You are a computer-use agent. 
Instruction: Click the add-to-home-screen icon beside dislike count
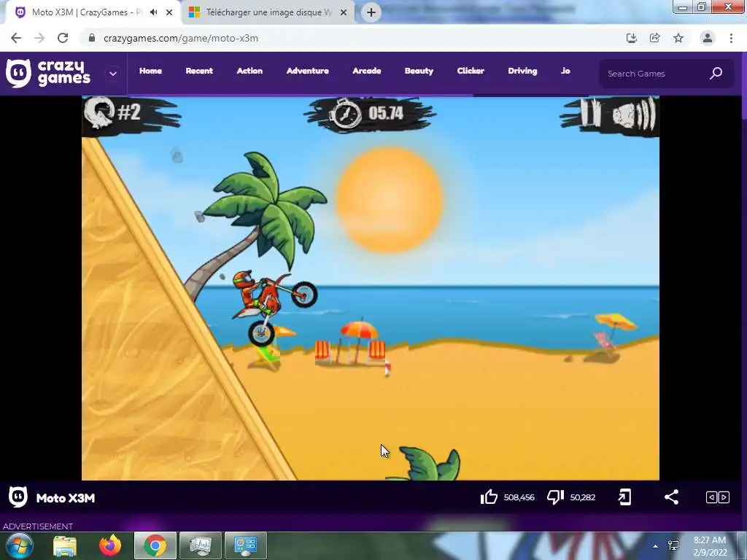(x=624, y=497)
